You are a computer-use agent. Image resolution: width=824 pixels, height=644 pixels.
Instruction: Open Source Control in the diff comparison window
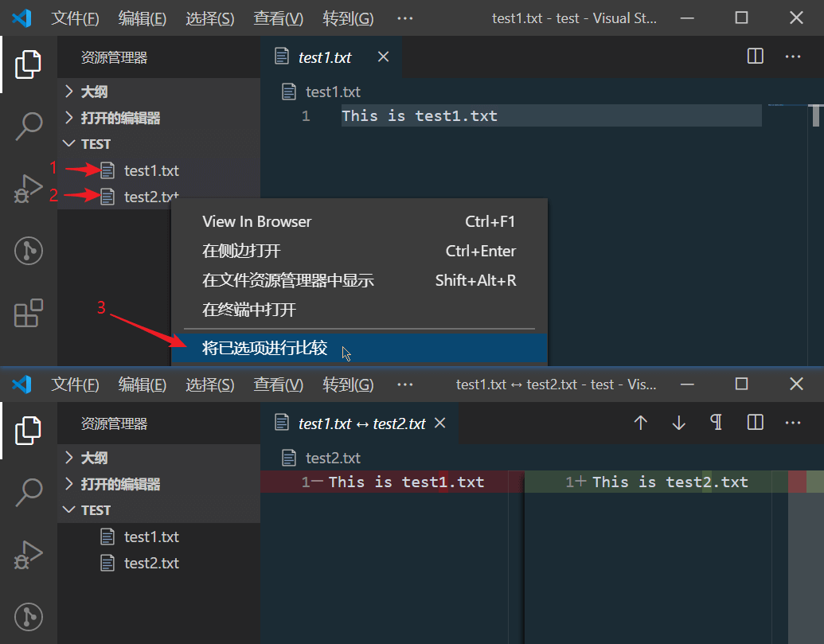click(x=28, y=617)
